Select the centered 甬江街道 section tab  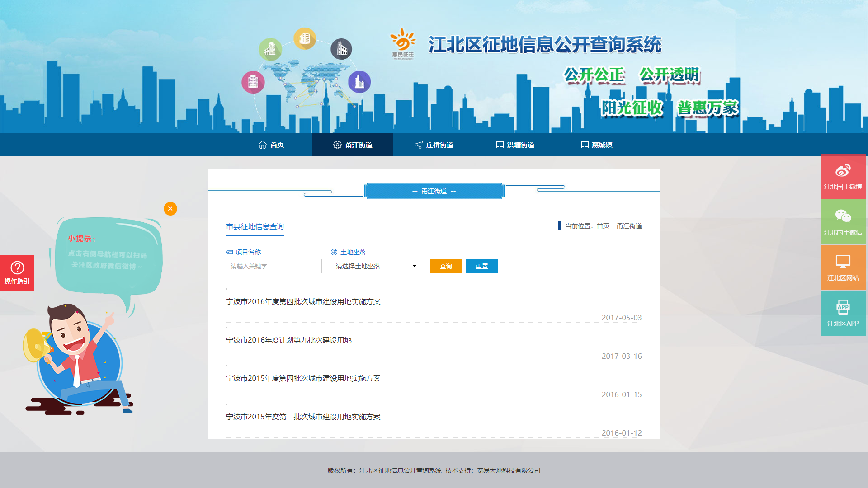click(x=434, y=191)
